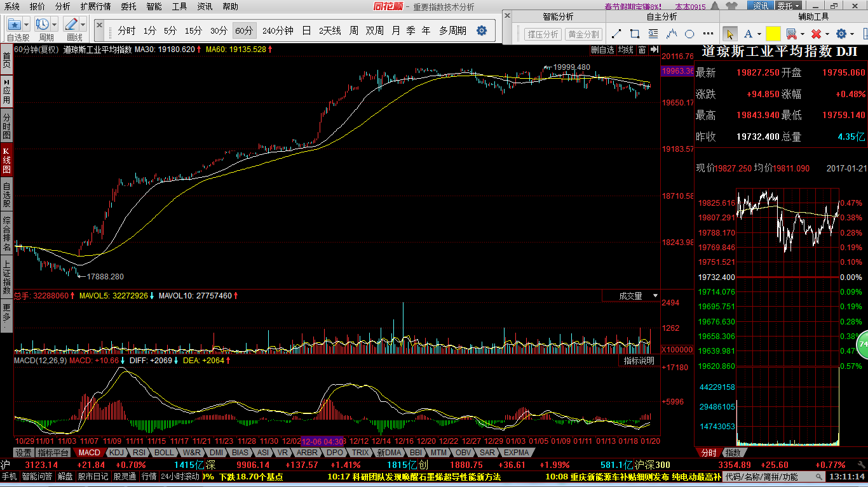The width and height of the screenshot is (868, 487).
Task: Expand the save drawing dropdown arrow
Action: [x=803, y=34]
